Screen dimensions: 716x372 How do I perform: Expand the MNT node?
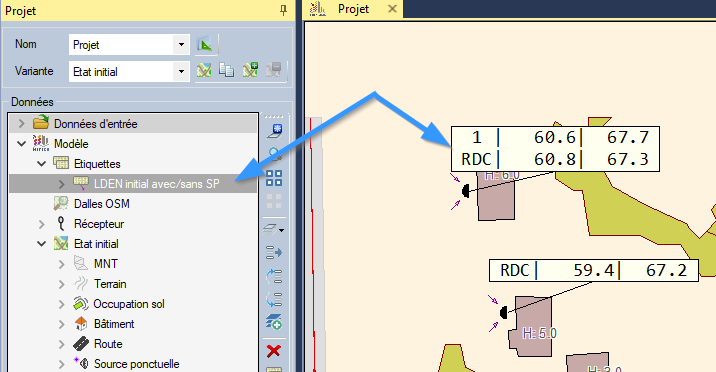(x=62, y=264)
